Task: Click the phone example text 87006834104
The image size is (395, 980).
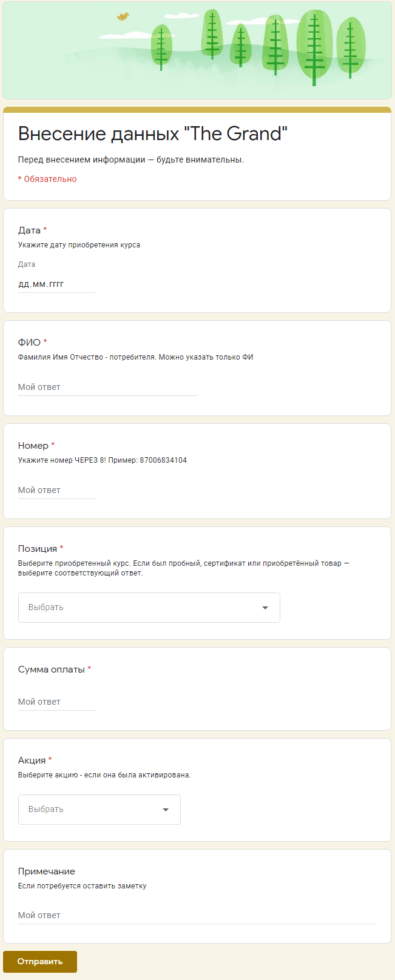Action: pos(163,460)
